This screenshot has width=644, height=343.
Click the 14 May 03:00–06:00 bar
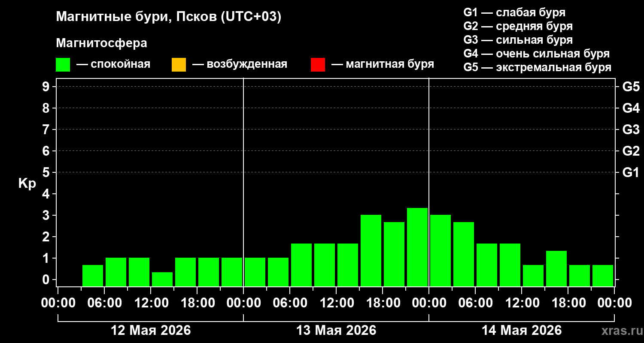pos(464,254)
